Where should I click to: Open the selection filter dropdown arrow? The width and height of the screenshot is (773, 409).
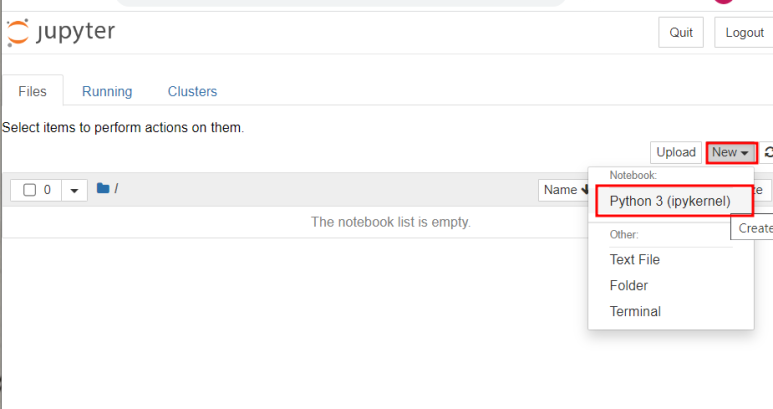[74, 190]
